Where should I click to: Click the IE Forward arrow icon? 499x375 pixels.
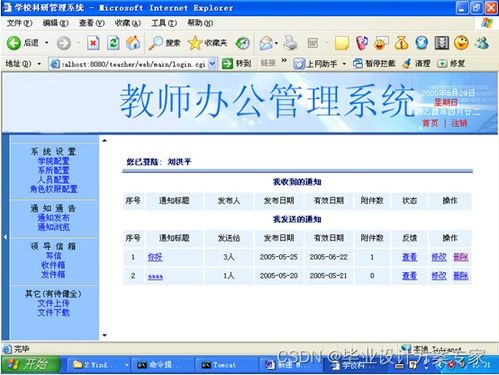coord(64,43)
